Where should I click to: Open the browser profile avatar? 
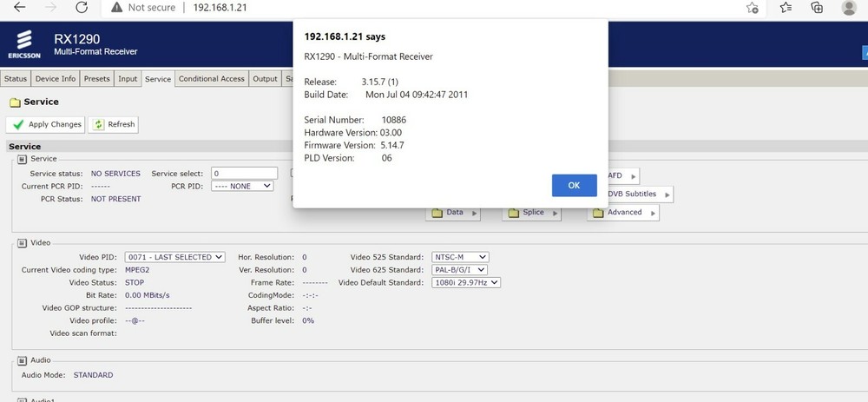pos(849,8)
